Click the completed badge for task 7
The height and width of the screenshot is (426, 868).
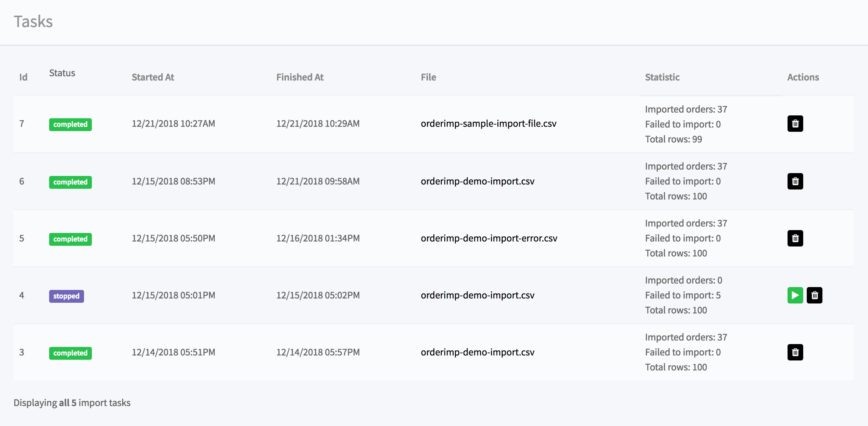[x=70, y=124]
